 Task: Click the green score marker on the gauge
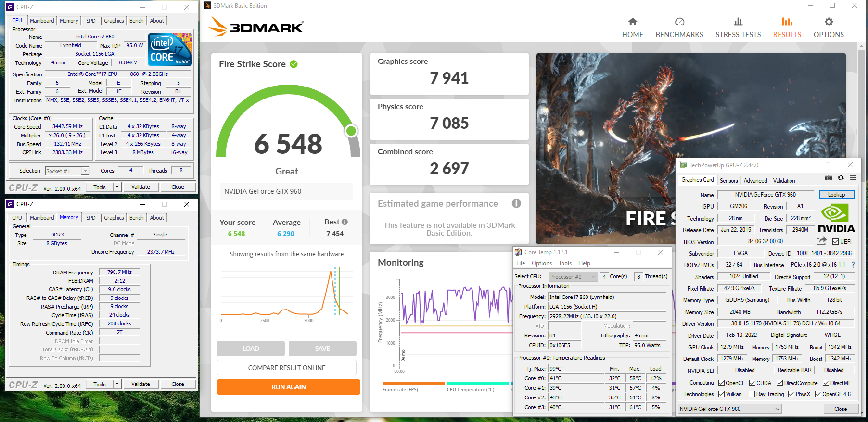351,131
